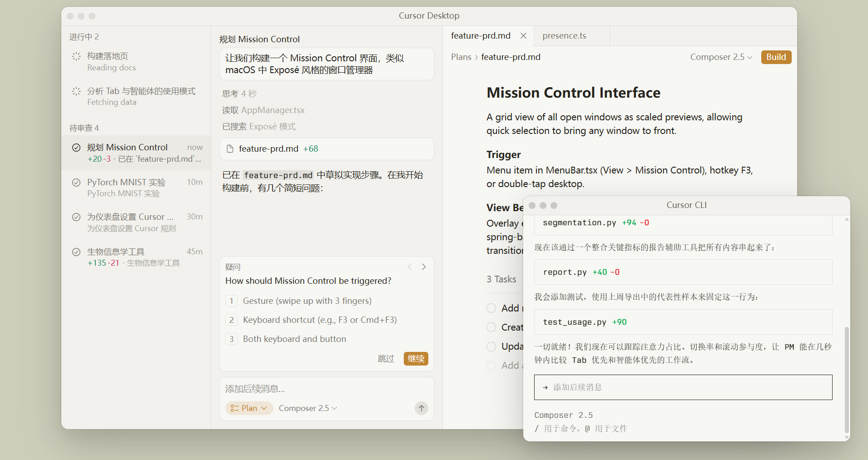Click 读取 AppManager.tsx step
This screenshot has width=868, height=460.
point(263,110)
